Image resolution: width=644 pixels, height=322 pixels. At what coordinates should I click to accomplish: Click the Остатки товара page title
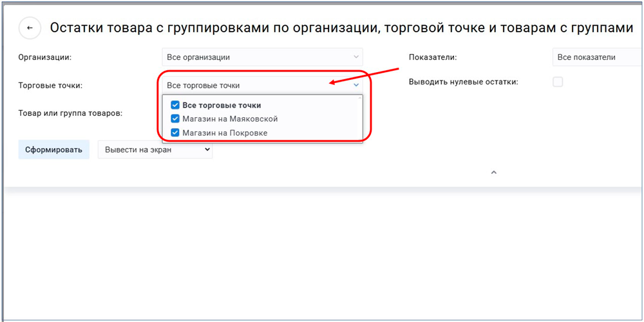341,28
